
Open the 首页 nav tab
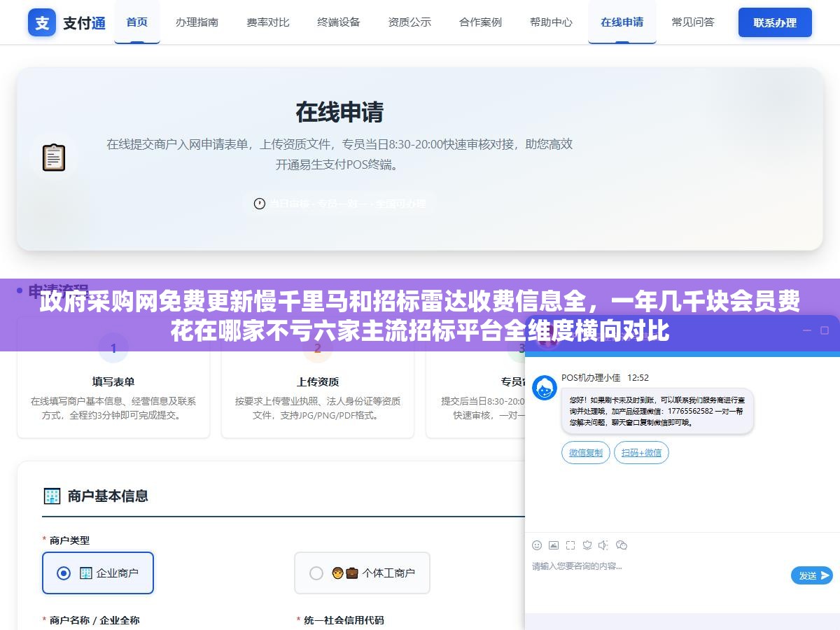pos(137,22)
